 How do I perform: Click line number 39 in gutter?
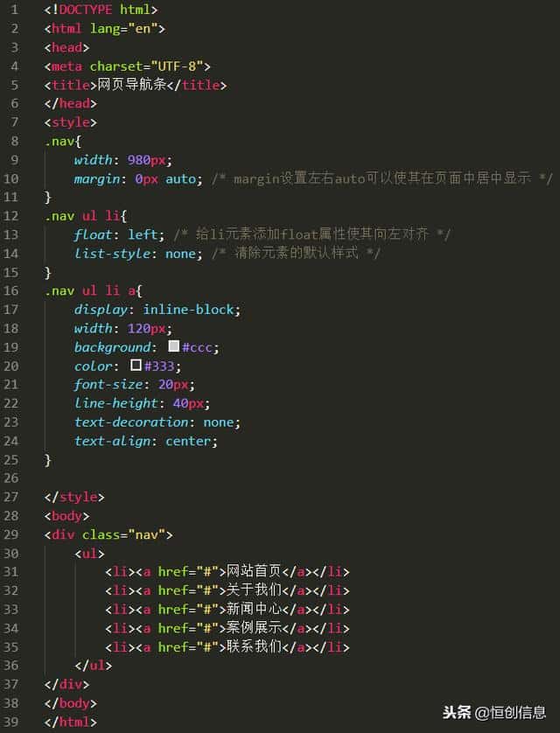(10, 722)
